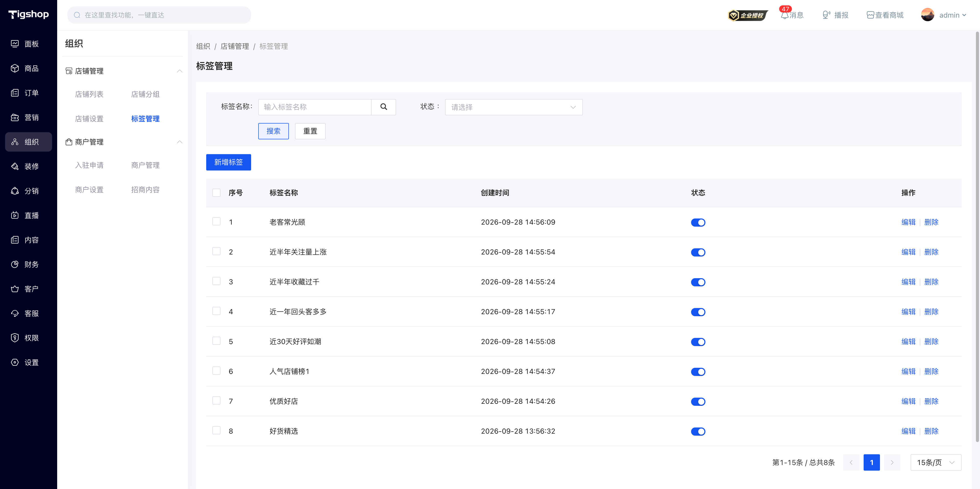Check the select-all checkbox in table header
Viewport: 980px width, 489px height.
[216, 192]
